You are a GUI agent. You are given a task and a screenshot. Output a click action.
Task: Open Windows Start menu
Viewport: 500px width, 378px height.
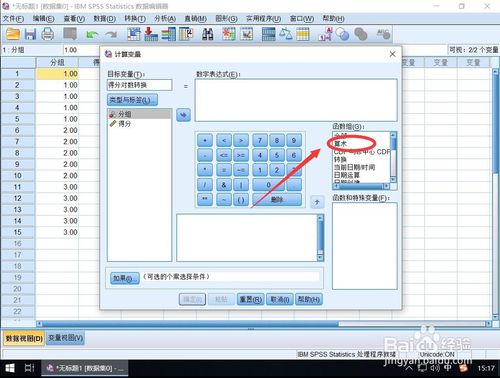pyautogui.click(x=10, y=368)
